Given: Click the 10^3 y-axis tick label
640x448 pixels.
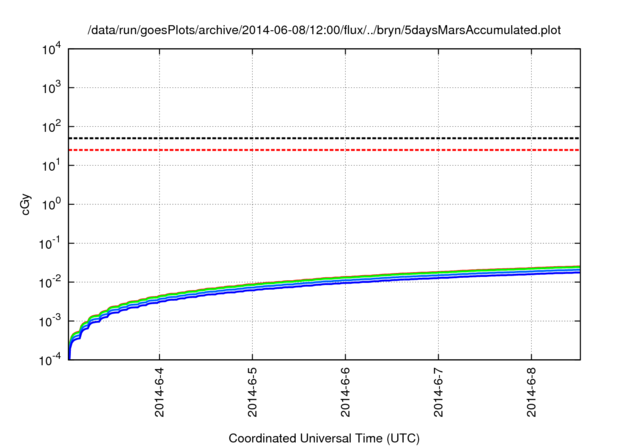Looking at the screenshot, I should point(51,87).
